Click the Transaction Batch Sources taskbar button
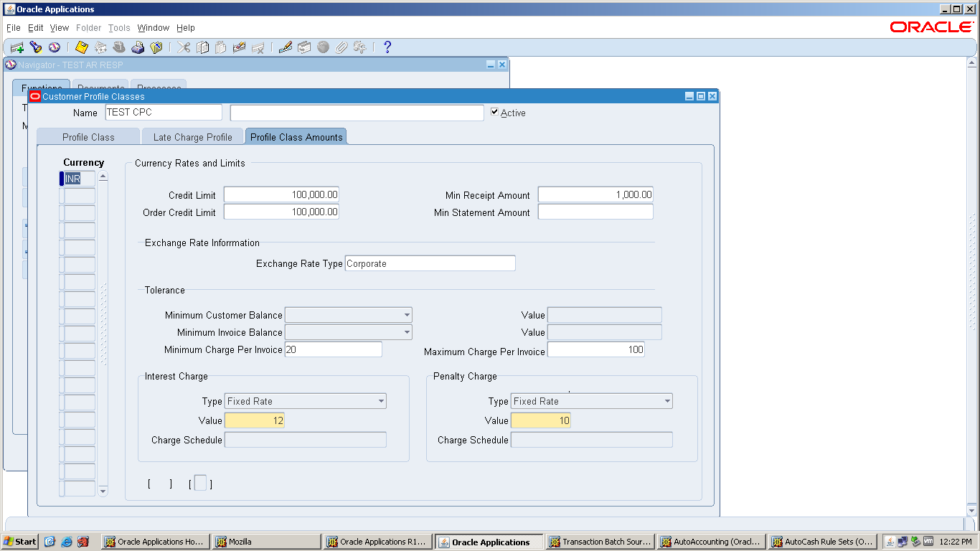 click(600, 541)
